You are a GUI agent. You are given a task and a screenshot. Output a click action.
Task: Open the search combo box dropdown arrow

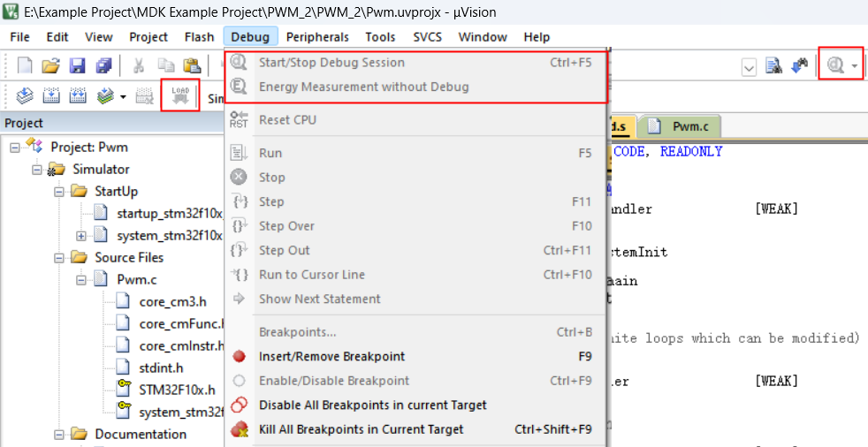pos(749,67)
